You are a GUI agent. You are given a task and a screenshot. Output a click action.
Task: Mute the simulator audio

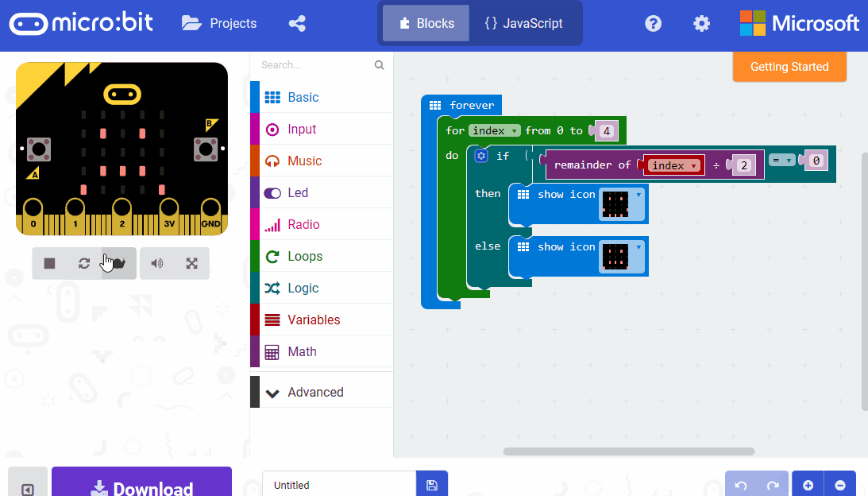click(x=157, y=263)
